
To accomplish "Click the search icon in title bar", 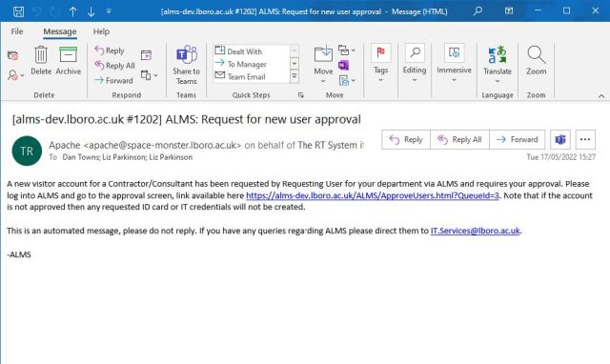I will [x=478, y=10].
